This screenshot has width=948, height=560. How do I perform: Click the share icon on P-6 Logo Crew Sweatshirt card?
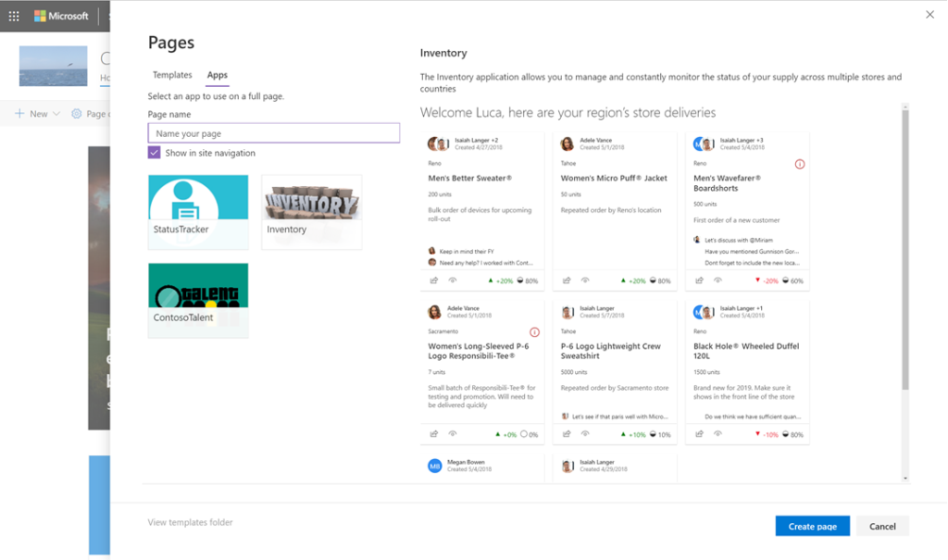pyautogui.click(x=567, y=434)
